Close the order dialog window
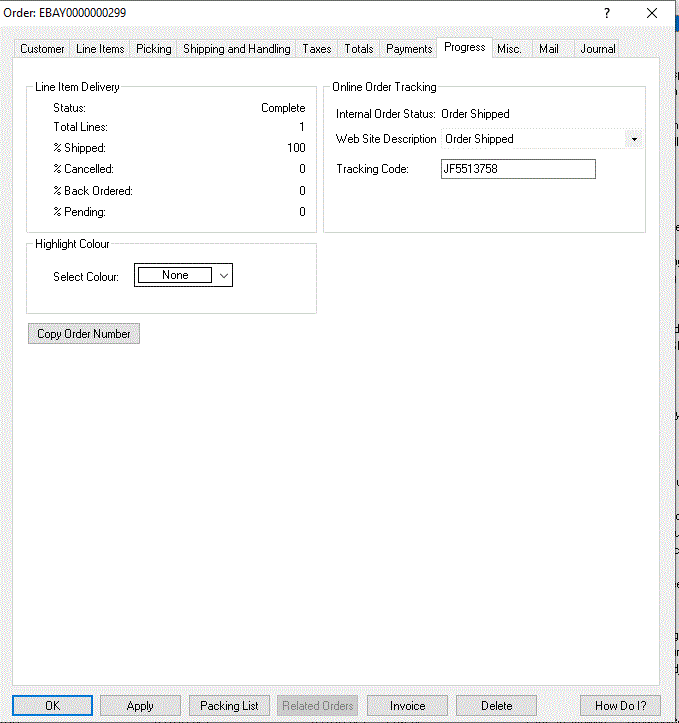 pyautogui.click(x=653, y=13)
